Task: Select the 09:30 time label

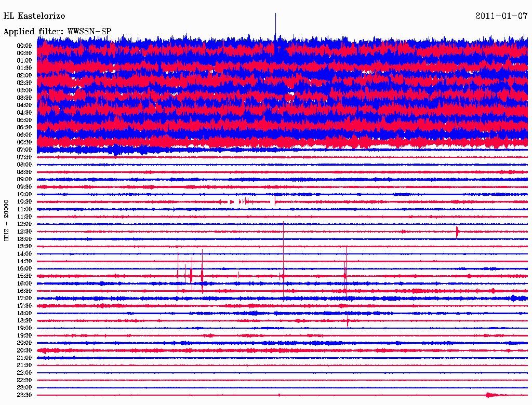Action: pos(24,187)
